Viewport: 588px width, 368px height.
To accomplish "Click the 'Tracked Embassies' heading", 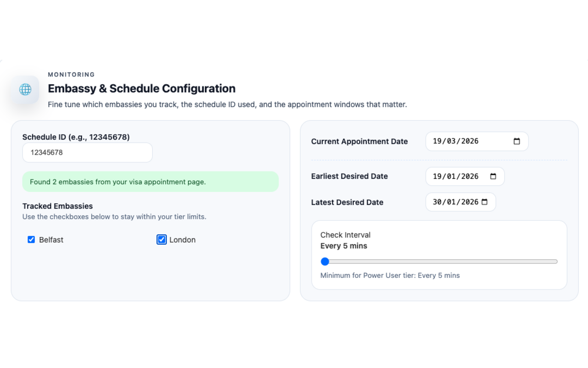I will (x=57, y=206).
